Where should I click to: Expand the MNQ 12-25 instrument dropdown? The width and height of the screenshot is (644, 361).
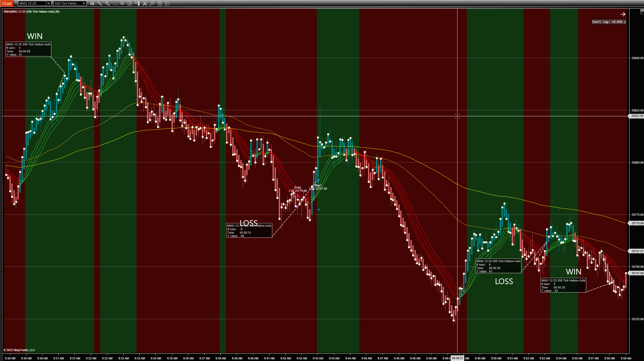(49, 3)
